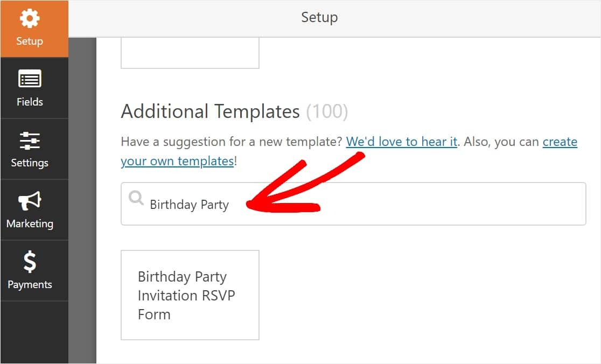Click the Settings sliders icon
Viewport: 601px width, 364px height.
pos(30,141)
